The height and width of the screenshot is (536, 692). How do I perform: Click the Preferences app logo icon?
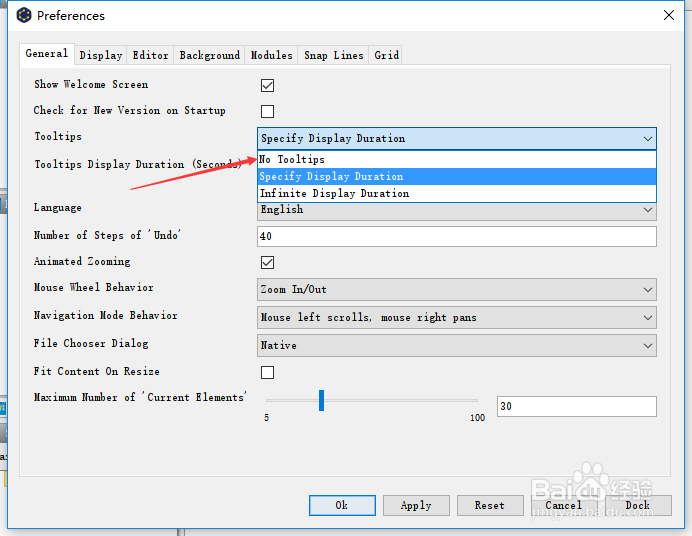pos(24,15)
